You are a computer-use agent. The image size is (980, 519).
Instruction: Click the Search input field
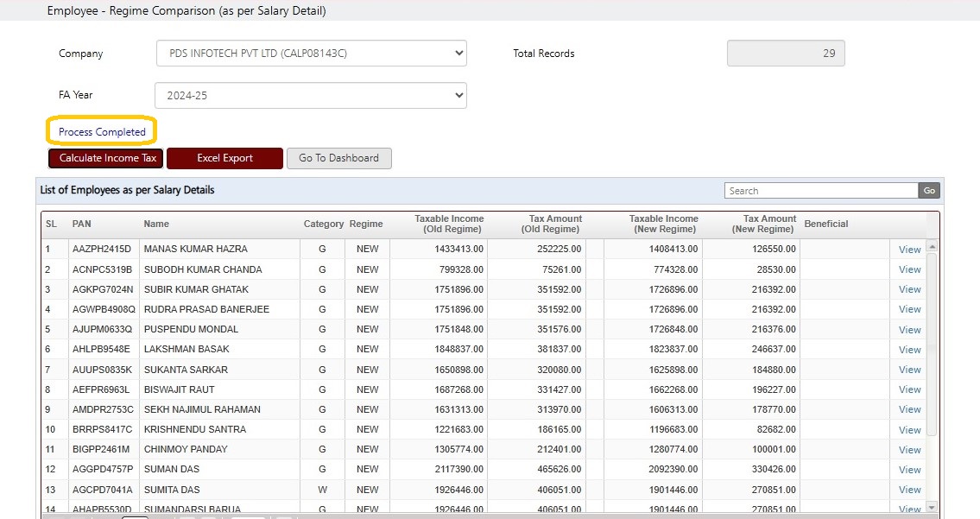pos(821,191)
